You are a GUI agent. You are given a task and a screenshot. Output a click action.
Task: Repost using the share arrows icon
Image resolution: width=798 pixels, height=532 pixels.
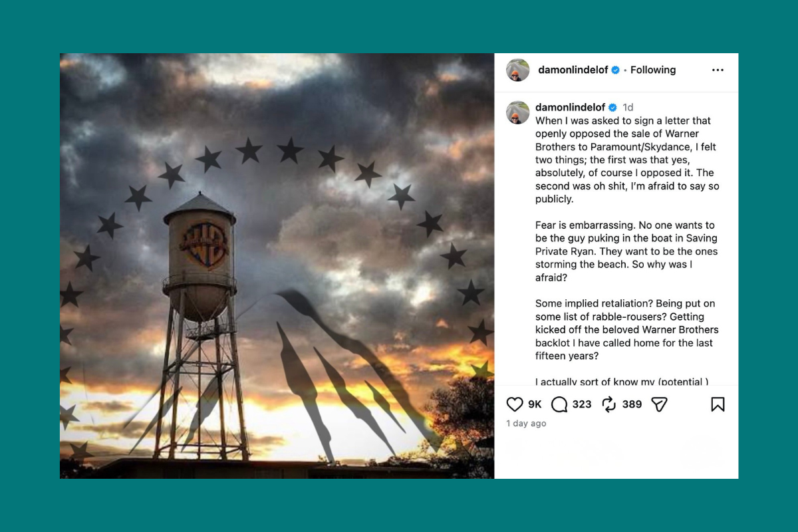(x=607, y=404)
